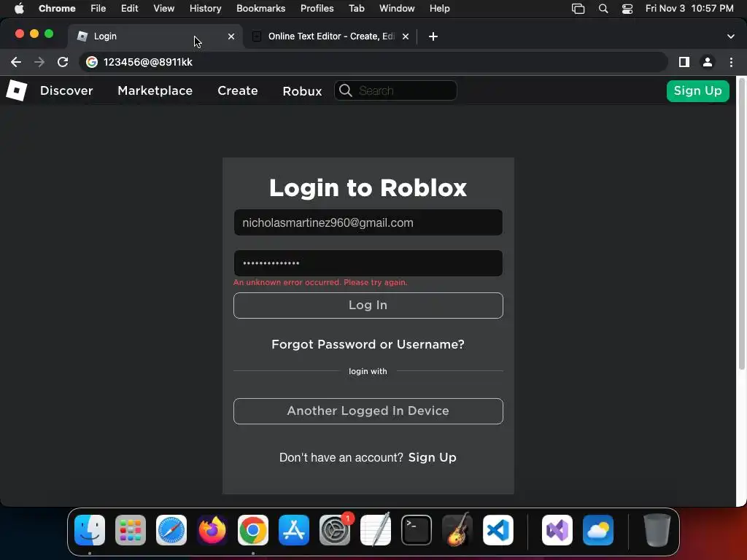Go to the Marketplace page
Image resolution: width=747 pixels, height=560 pixels.
coord(155,90)
